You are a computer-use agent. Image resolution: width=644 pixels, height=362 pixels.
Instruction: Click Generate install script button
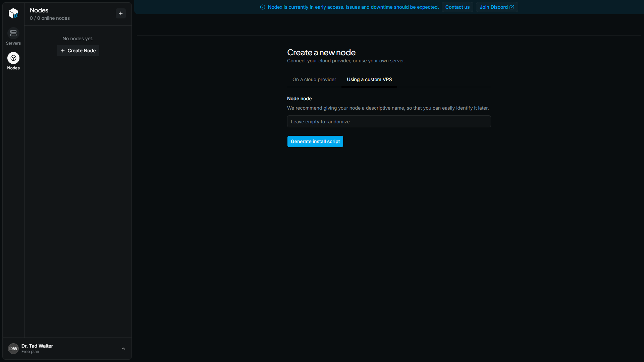(315, 141)
